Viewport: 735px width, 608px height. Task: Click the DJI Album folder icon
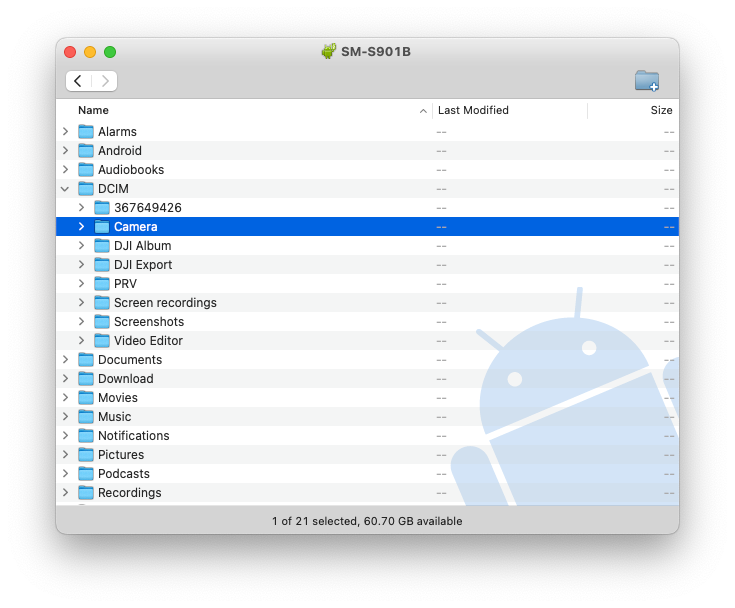coord(102,246)
